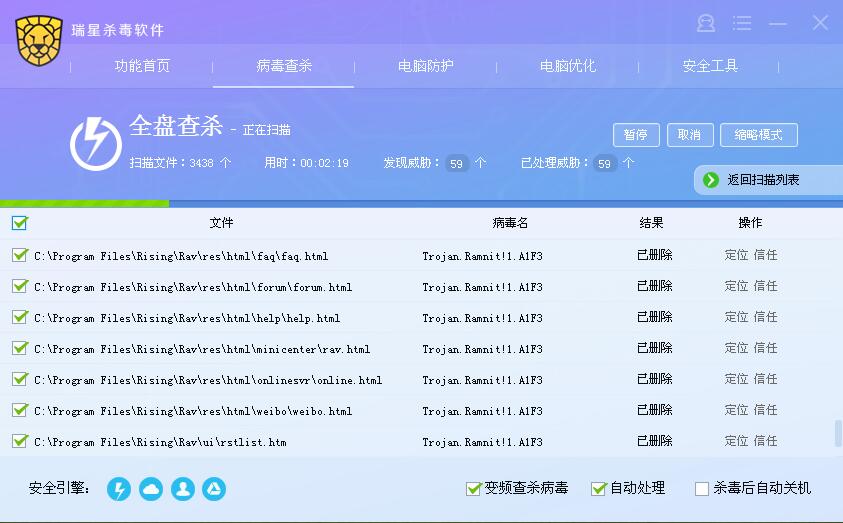Click 信任 for the help.html row
Viewport: 843px width, 523px height.
(766, 317)
